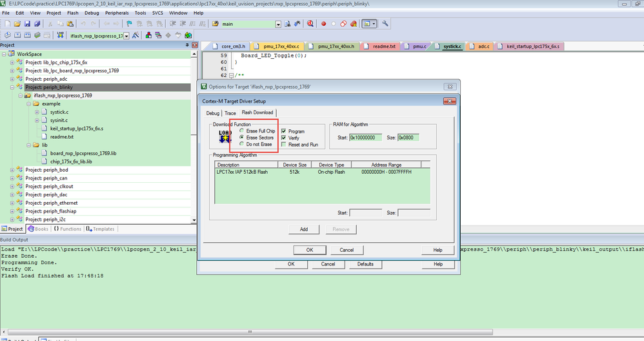This screenshot has height=341, width=644.
Task: Select chip_175x_6x_lib.lib in project tree
Action: click(71, 161)
